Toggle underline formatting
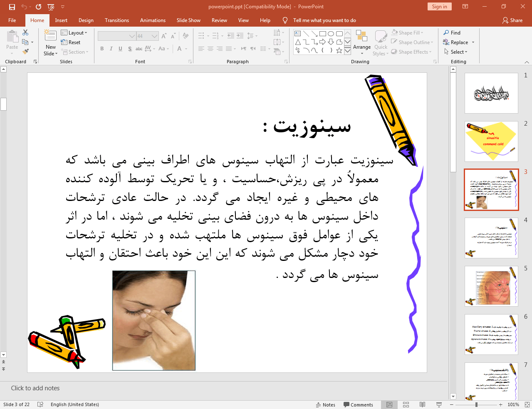This screenshot has width=532, height=409. [120, 49]
